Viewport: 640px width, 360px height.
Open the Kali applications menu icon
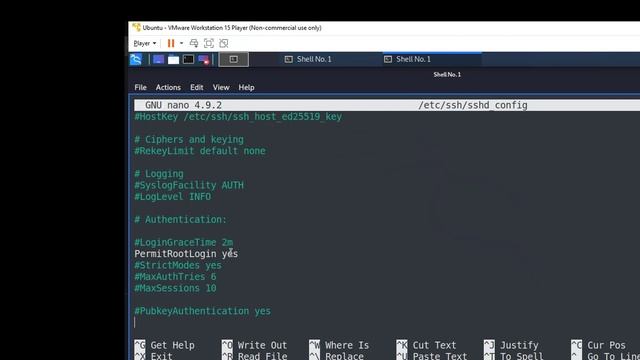tap(136, 60)
